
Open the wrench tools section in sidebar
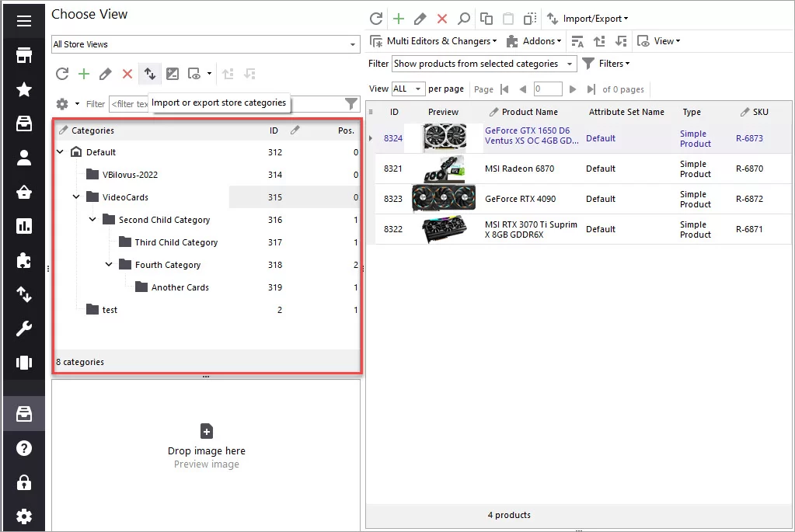coord(24,329)
